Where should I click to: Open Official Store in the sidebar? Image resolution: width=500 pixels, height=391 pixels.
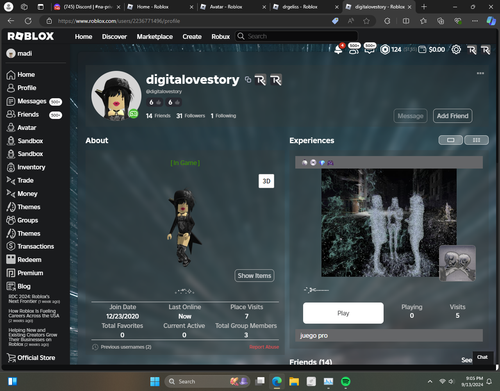pyautogui.click(x=31, y=358)
